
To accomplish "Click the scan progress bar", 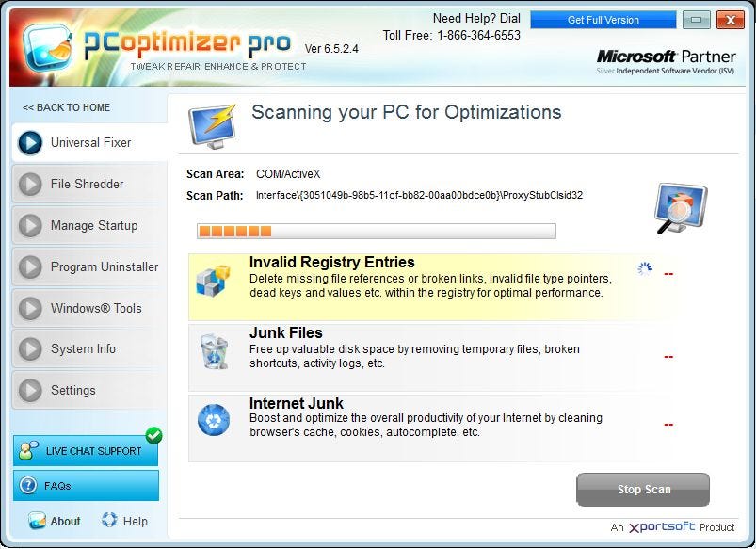I will (376, 231).
